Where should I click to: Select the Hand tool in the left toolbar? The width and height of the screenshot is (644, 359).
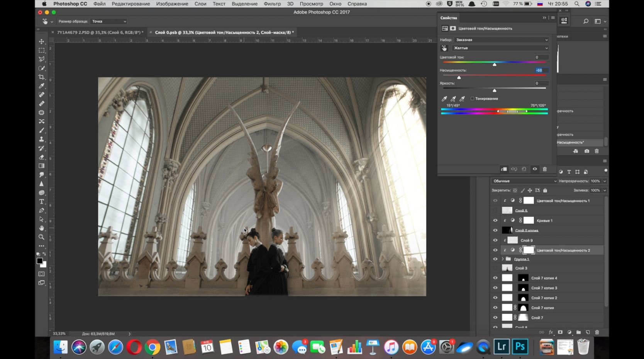pyautogui.click(x=41, y=228)
